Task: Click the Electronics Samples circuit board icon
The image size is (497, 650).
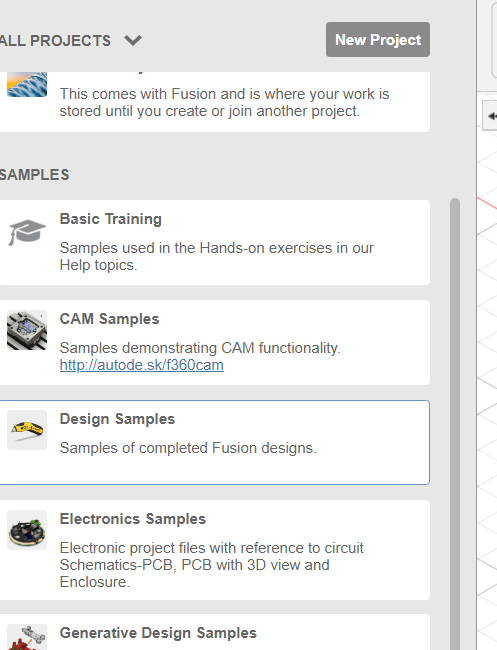Action: (x=27, y=530)
